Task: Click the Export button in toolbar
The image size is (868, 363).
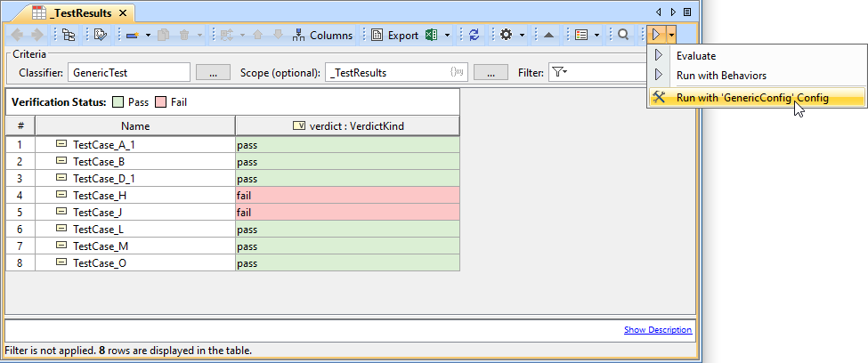Action: [x=394, y=36]
